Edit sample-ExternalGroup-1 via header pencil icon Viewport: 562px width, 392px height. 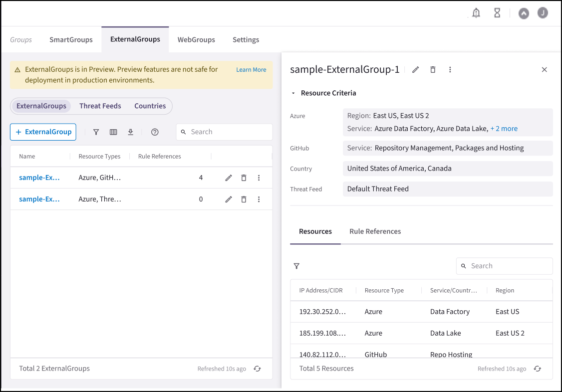[415, 70]
